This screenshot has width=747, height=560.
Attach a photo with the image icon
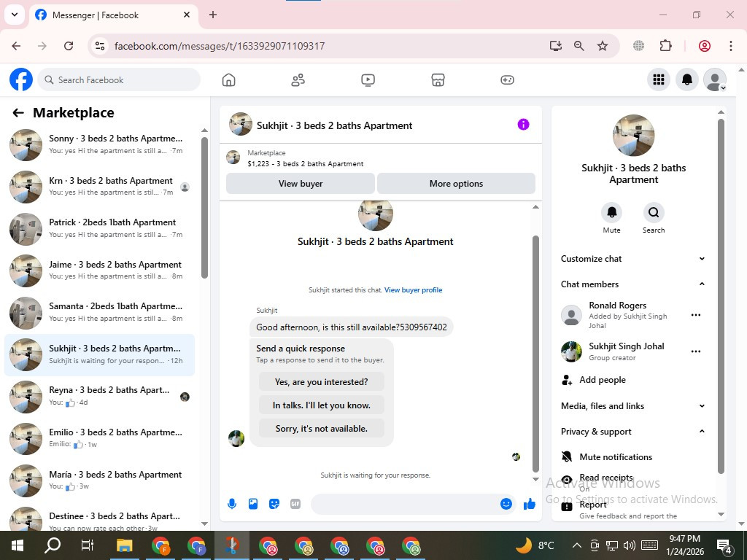coord(253,504)
